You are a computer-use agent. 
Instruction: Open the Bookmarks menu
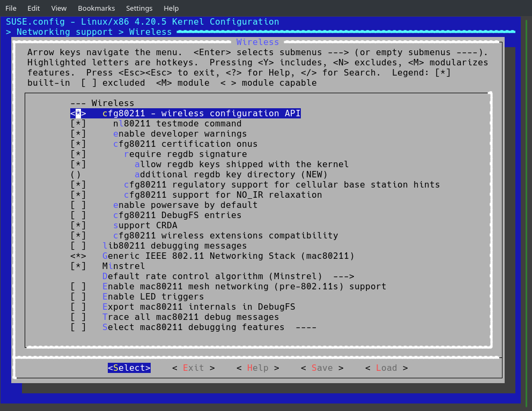(97, 8)
